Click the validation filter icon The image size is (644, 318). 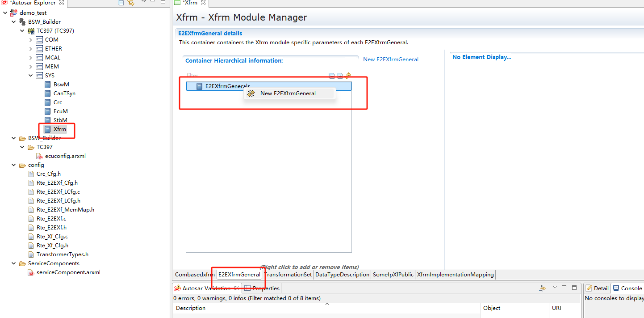542,288
